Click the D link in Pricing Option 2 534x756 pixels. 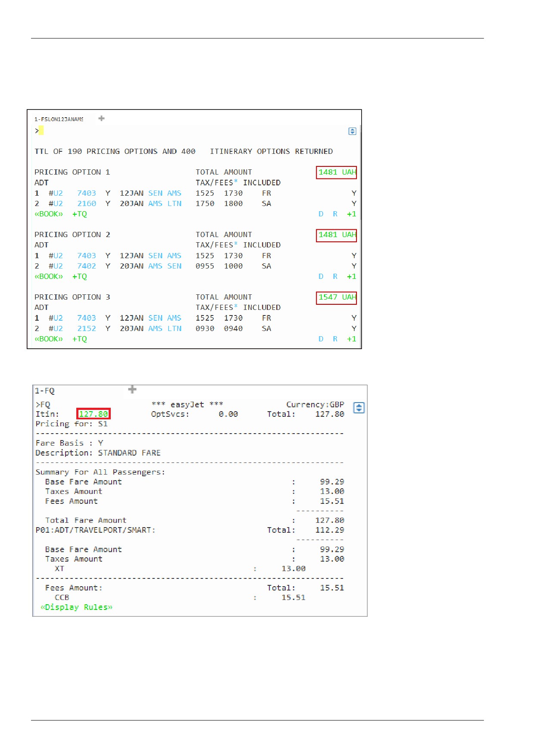coord(321,276)
